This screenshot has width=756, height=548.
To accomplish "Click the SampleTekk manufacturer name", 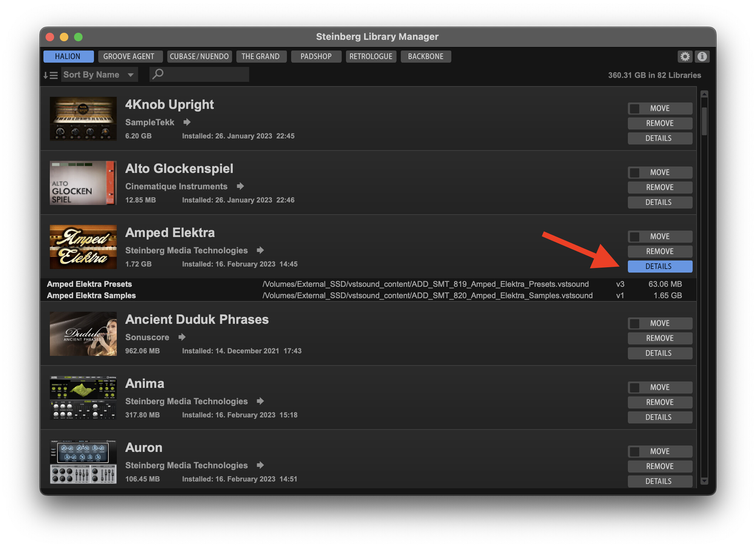I will click(149, 122).
